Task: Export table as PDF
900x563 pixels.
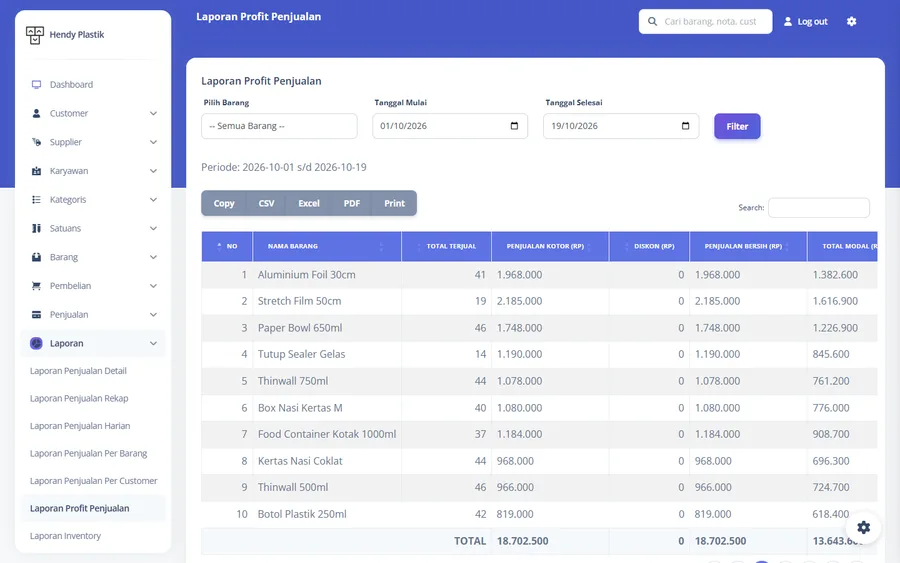Action: tap(352, 203)
